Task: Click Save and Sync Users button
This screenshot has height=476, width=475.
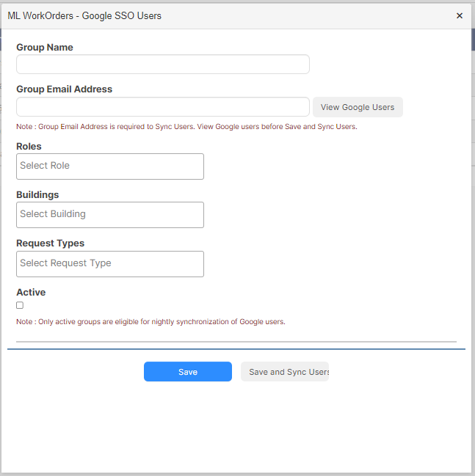Action: [x=285, y=372]
